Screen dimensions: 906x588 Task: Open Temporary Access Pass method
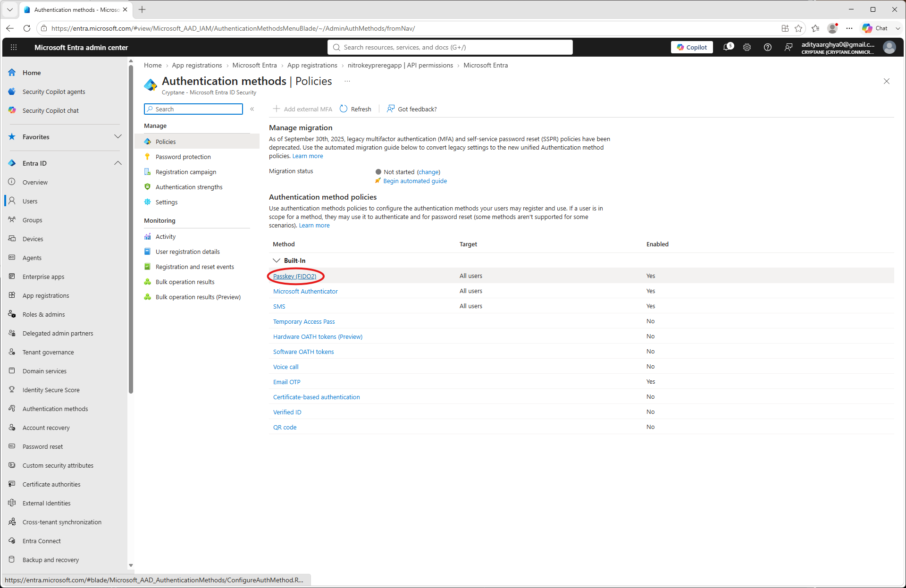[x=304, y=321]
